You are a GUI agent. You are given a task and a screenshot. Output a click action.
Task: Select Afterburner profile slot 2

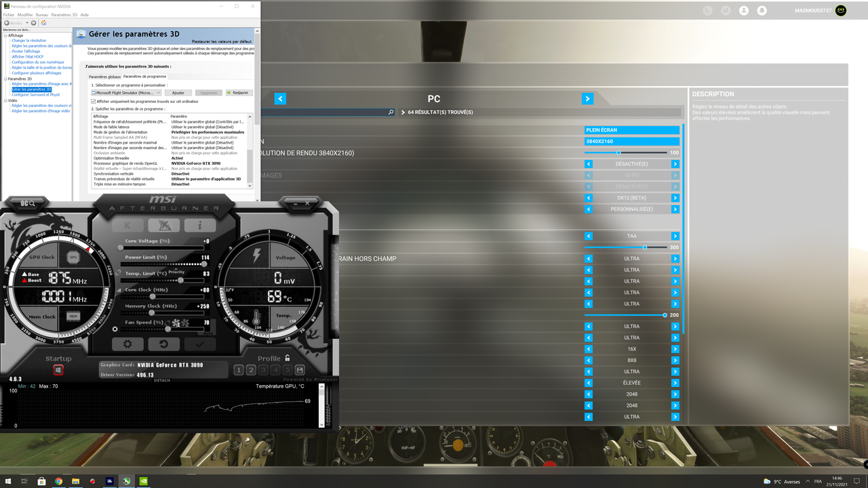[251, 370]
